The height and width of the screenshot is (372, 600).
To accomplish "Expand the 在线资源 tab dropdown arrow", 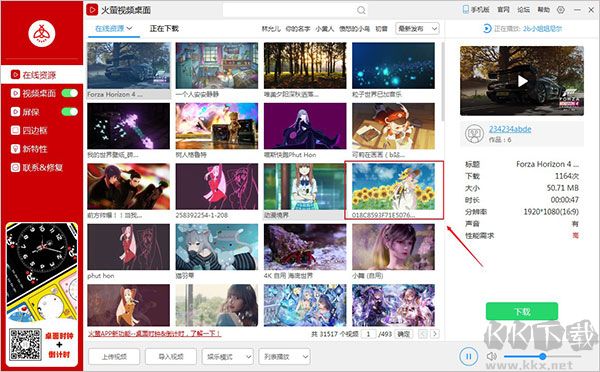I will (x=129, y=28).
